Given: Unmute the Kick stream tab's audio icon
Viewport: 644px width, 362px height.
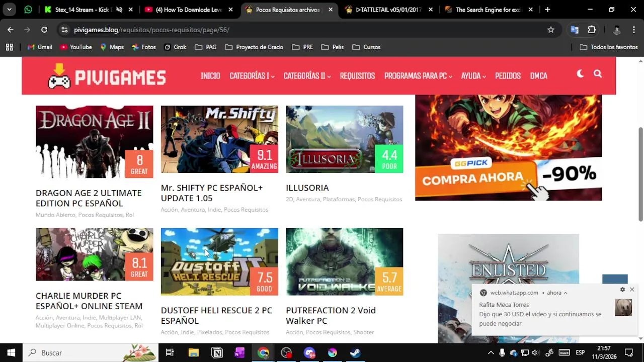Looking at the screenshot, I should point(119,10).
